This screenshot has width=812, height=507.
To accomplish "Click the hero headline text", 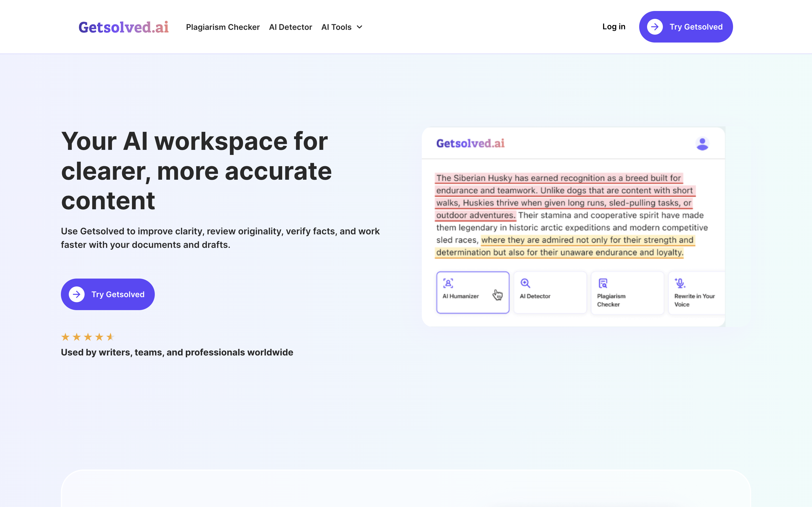I will tap(196, 171).
